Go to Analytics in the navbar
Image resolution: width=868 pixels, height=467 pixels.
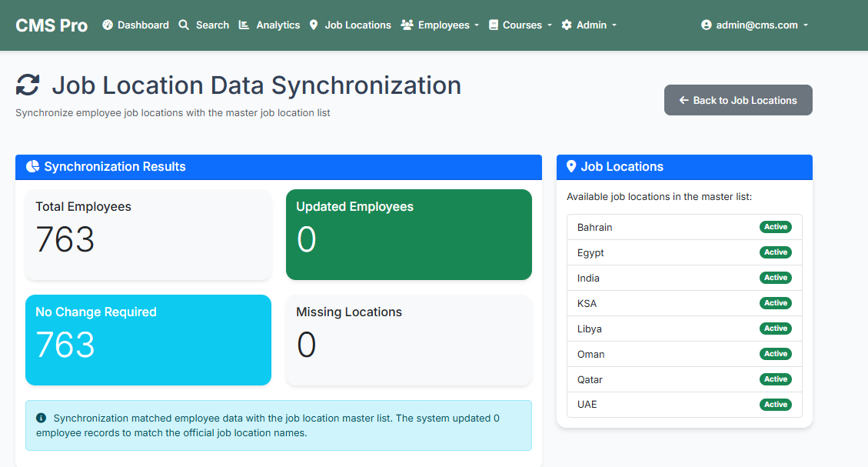[269, 25]
